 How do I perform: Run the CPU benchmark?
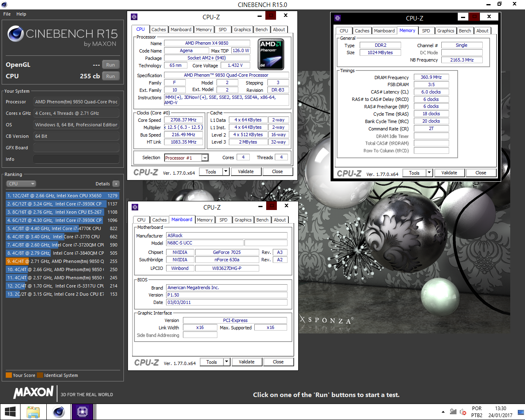click(111, 76)
